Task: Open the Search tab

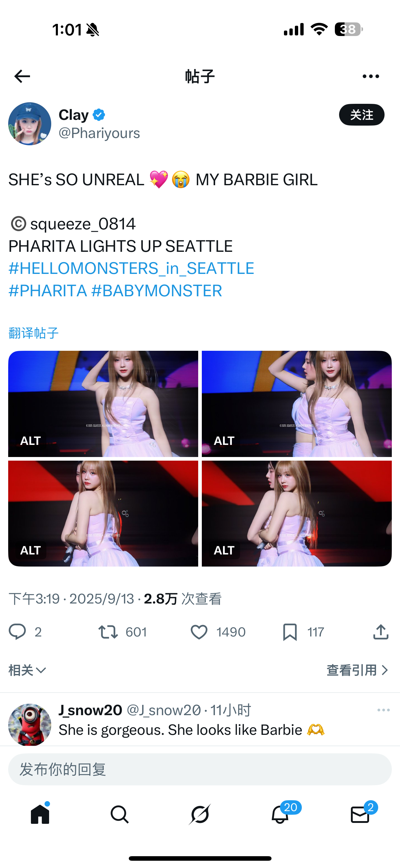Action: coord(120,814)
